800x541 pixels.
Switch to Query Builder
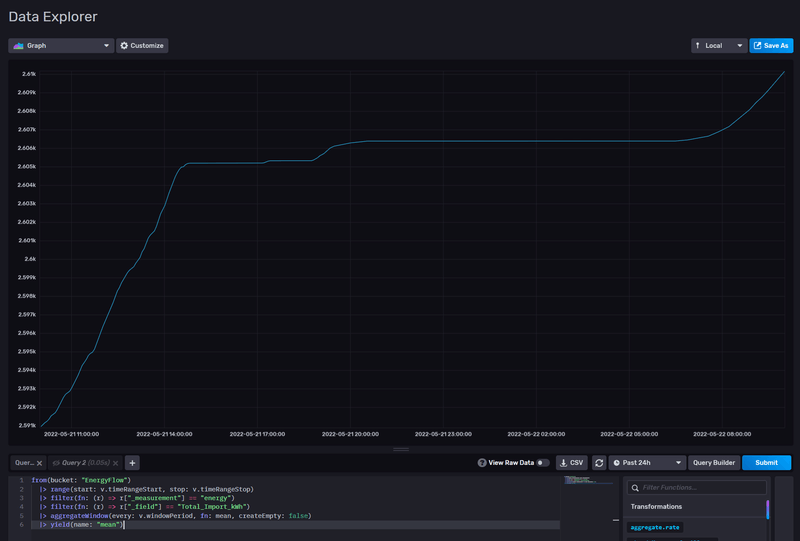pyautogui.click(x=713, y=463)
